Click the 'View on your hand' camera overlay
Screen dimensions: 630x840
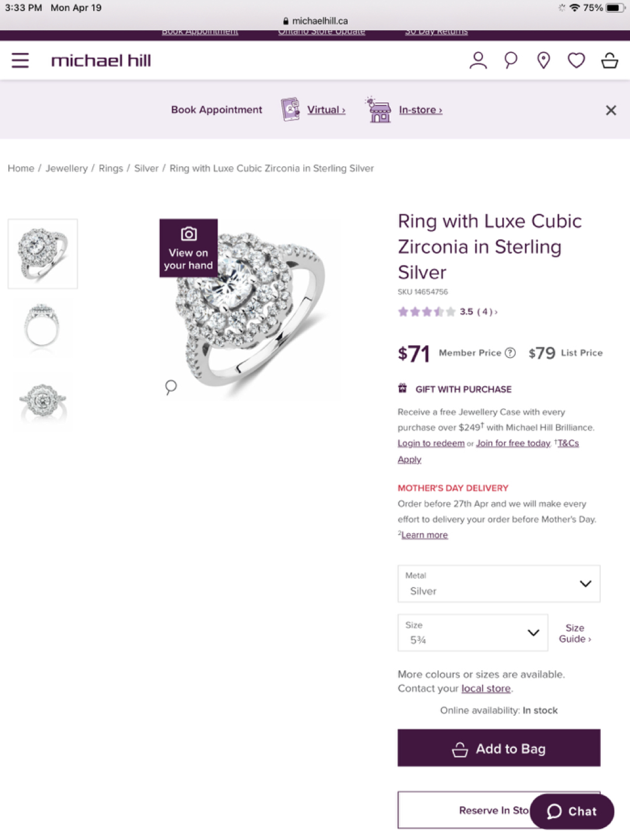188,248
